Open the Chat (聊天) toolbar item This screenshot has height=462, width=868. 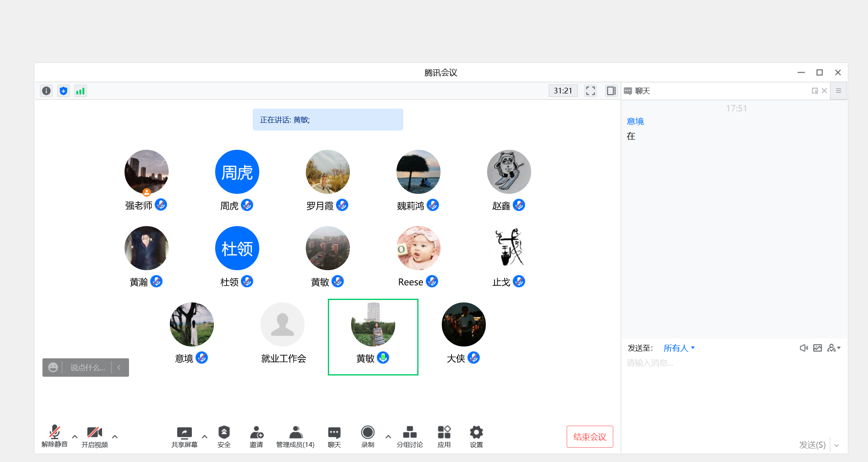coord(334,433)
